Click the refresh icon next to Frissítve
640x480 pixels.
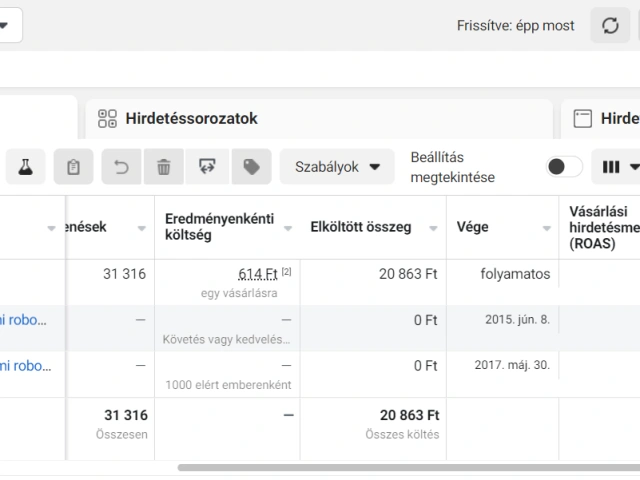[x=609, y=26]
